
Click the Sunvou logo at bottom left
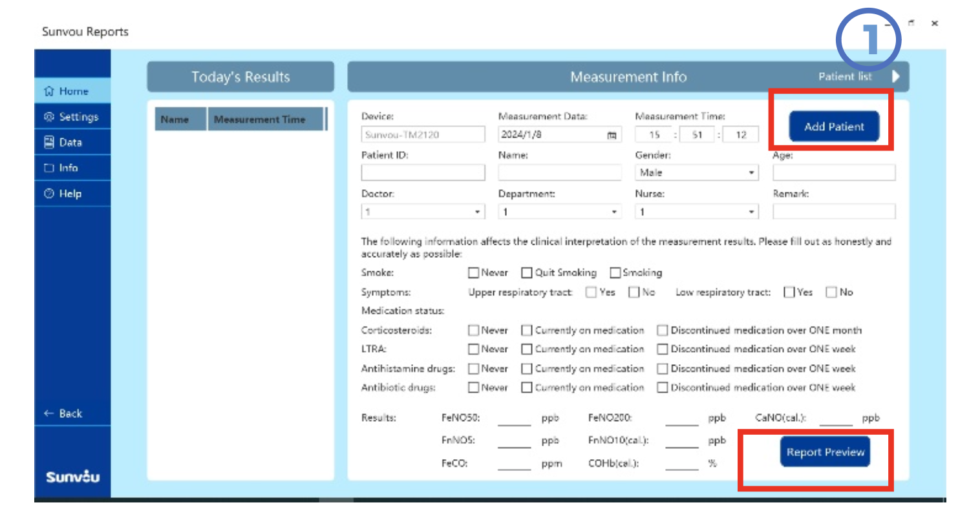(x=72, y=477)
